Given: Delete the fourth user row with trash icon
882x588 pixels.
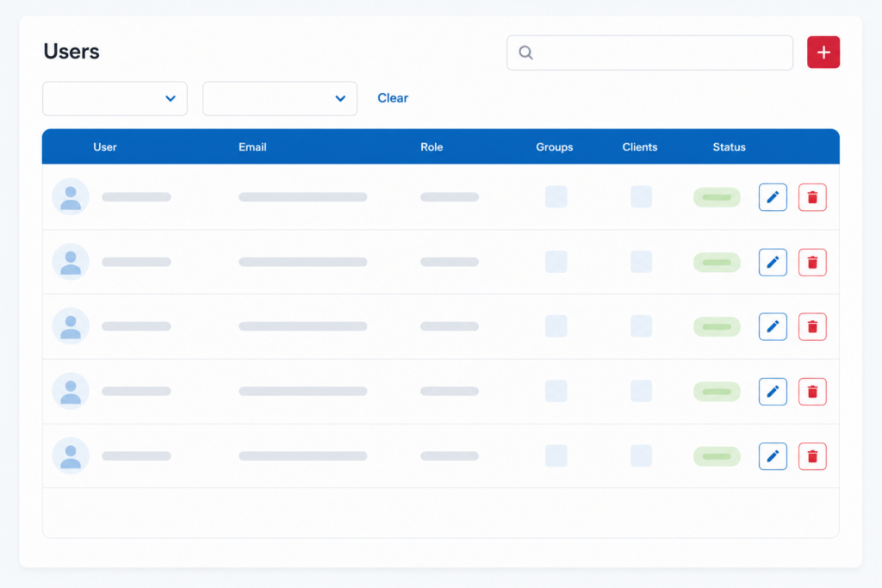Looking at the screenshot, I should pos(812,391).
